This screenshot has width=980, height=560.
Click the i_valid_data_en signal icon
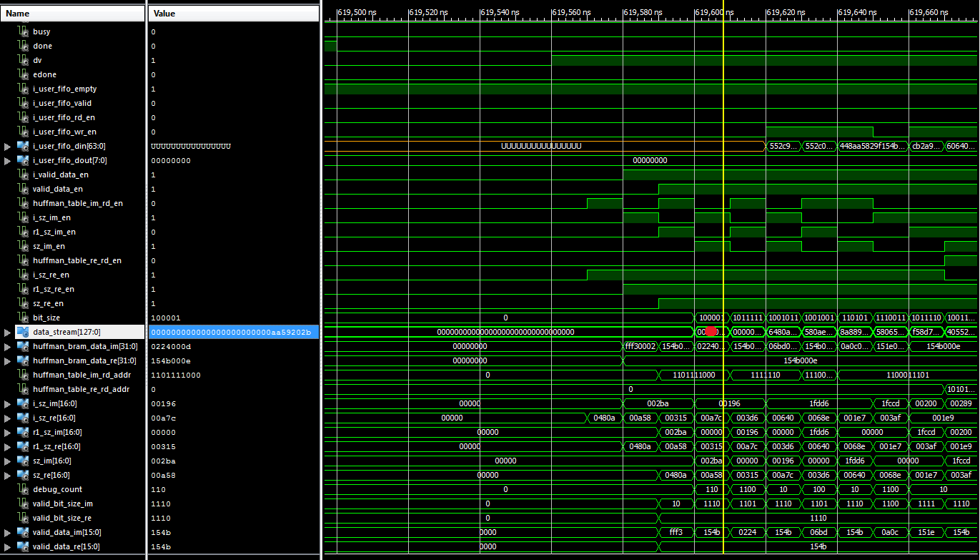coord(23,175)
